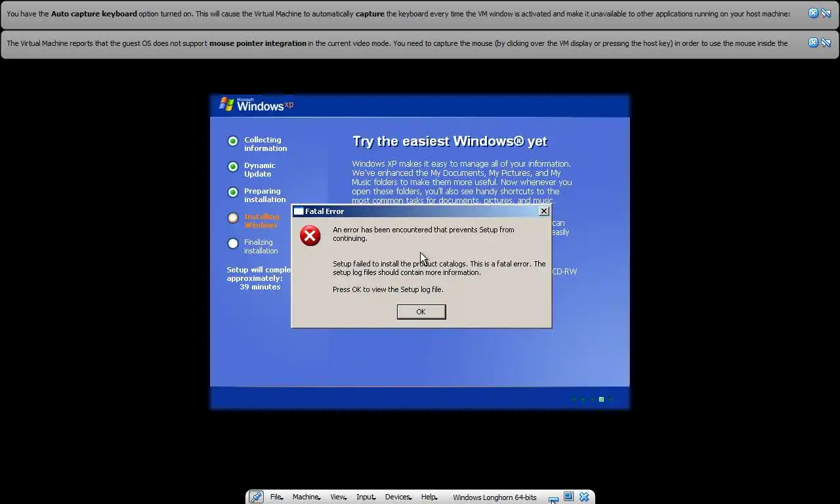Image resolution: width=840 pixels, height=504 pixels.
Task: Click the 'Windows Longhorn 64-bits' VM name label
Action: pos(494,497)
